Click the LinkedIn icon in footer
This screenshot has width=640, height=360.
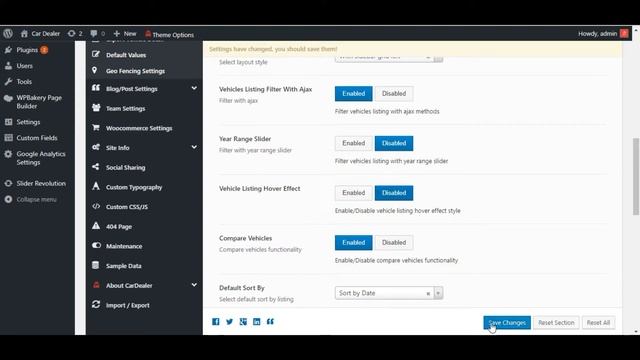coord(256,322)
